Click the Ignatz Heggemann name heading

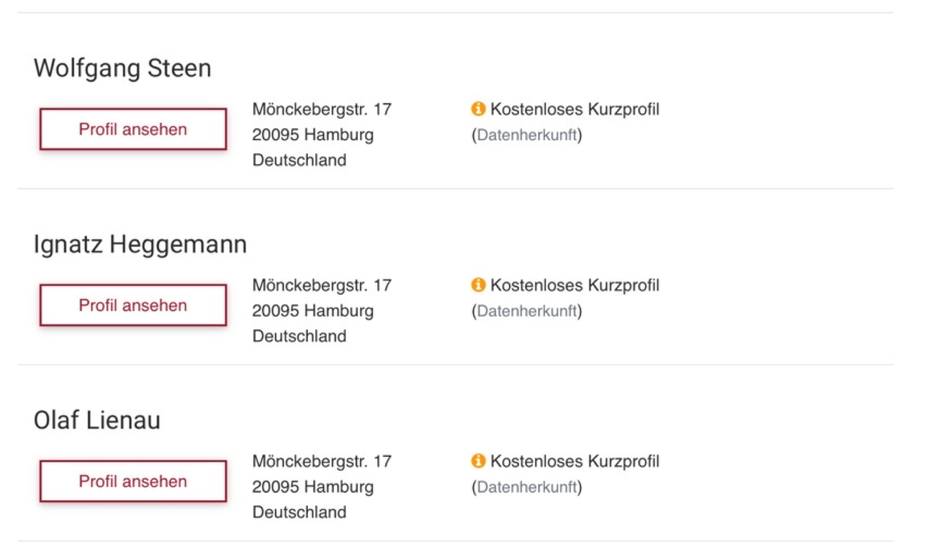pos(140,245)
